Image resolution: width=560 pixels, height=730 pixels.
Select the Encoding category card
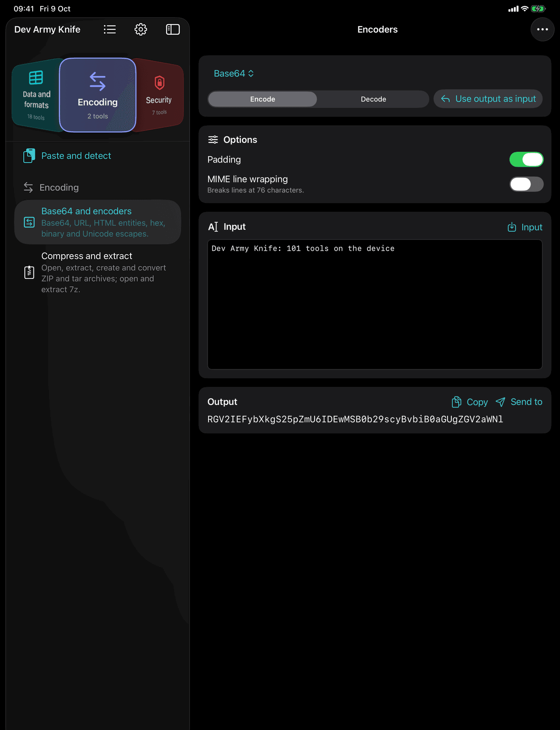[98, 95]
